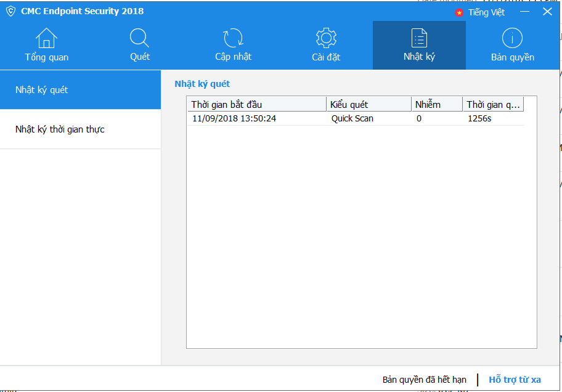Click the Vietnam flag language icon
The image size is (562, 392).
coord(459,13)
